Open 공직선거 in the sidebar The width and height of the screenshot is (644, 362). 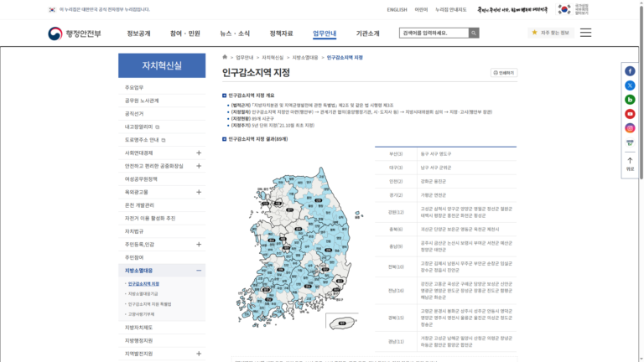click(162, 114)
